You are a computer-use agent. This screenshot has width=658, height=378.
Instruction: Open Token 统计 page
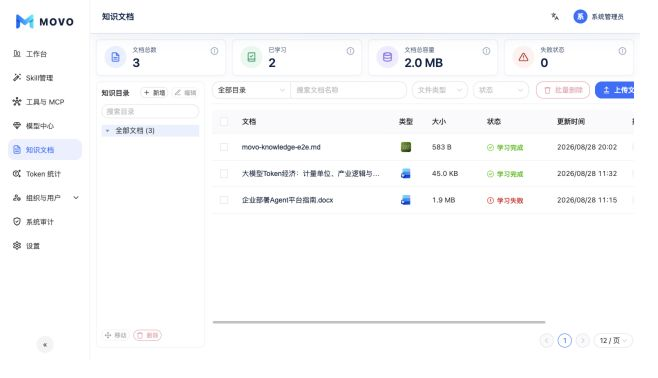point(45,174)
